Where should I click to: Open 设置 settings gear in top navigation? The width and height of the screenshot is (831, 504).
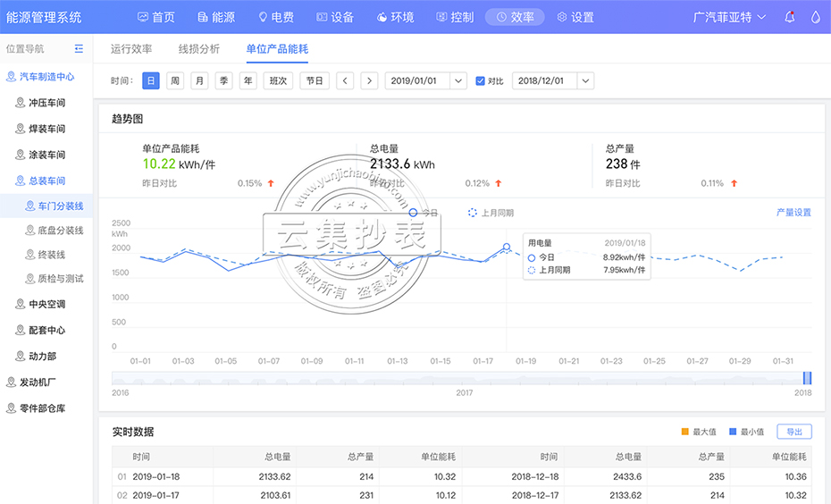point(575,17)
